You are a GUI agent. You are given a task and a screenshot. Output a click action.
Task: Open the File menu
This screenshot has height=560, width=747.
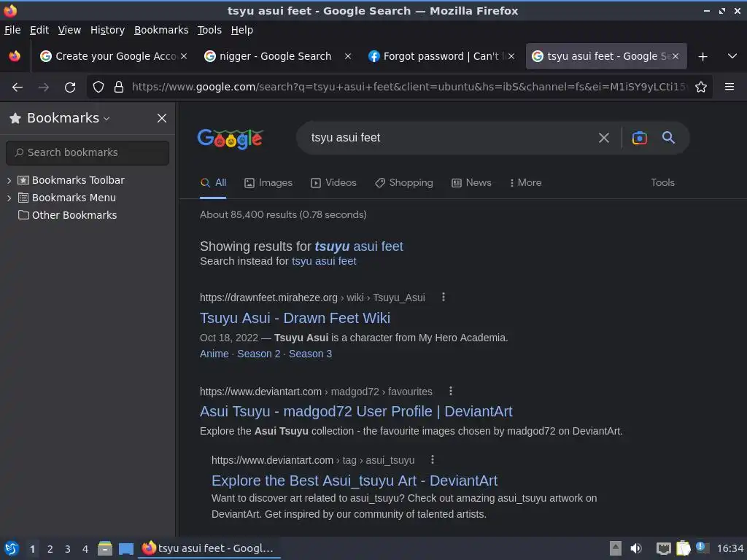pos(12,30)
